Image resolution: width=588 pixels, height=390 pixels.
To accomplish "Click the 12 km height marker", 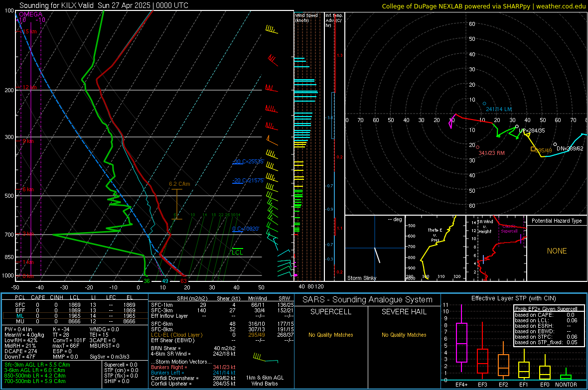I will tap(29, 87).
